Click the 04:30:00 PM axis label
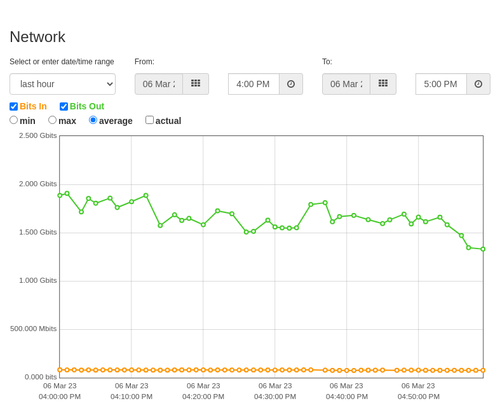The height and width of the screenshot is (403, 500). 275,397
